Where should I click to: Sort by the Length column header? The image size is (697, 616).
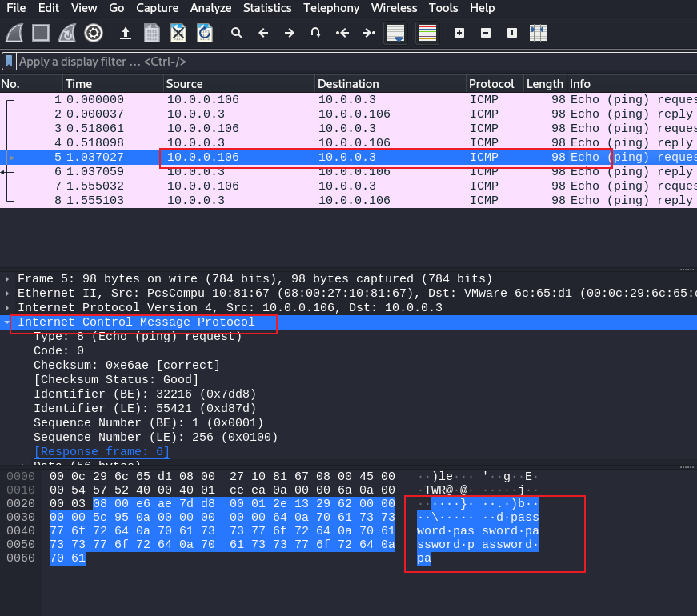545,84
